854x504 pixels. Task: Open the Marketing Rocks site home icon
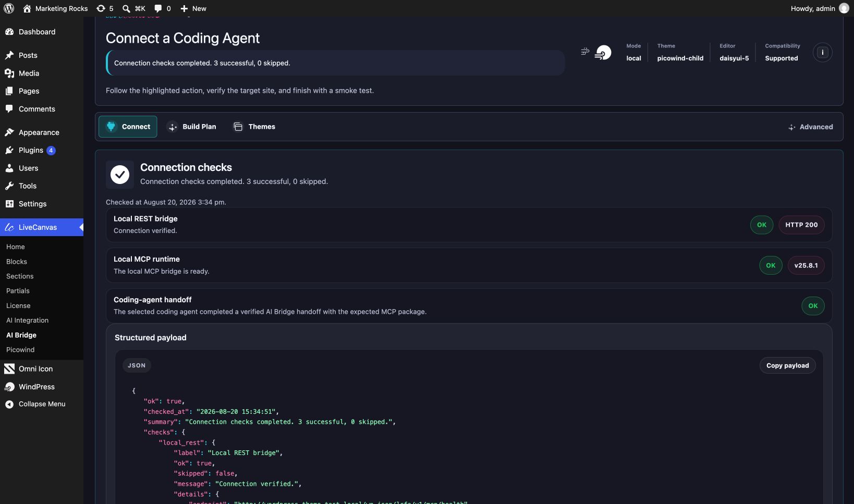tap(27, 8)
